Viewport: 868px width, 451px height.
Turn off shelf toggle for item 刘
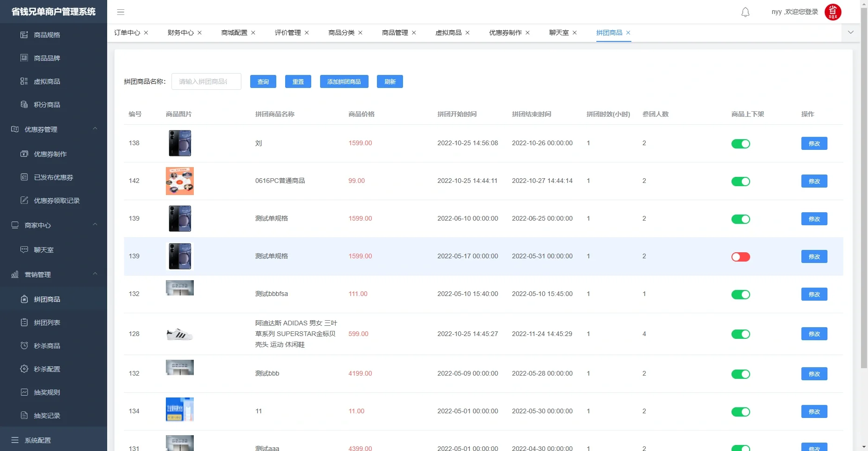click(x=741, y=143)
